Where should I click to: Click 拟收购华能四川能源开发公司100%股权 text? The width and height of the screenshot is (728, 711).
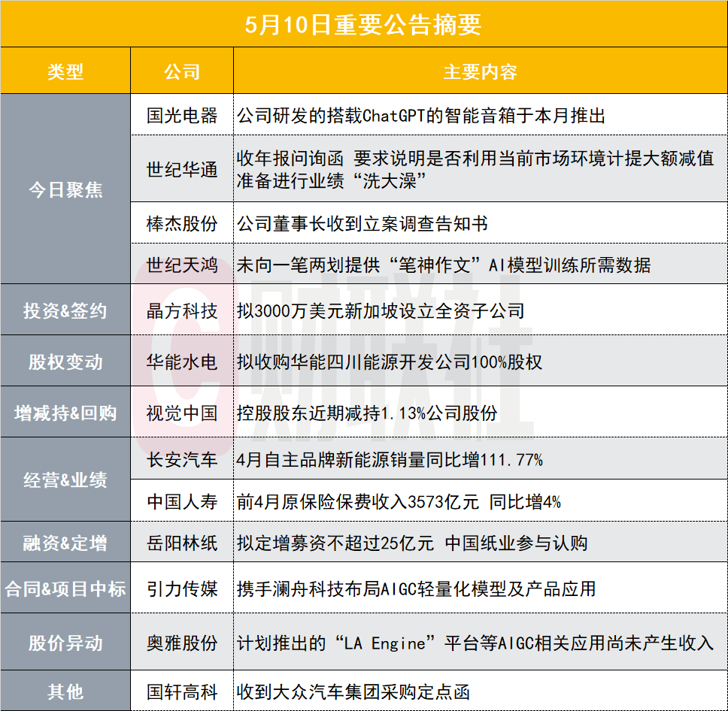(390, 362)
